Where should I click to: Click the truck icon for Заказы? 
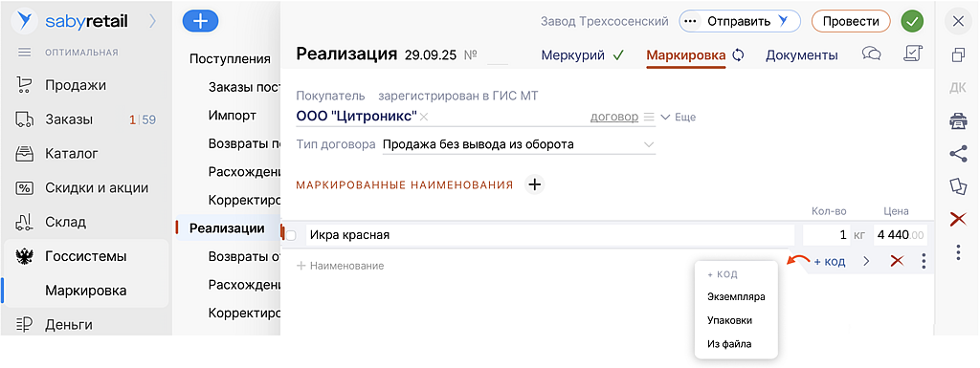tap(24, 119)
